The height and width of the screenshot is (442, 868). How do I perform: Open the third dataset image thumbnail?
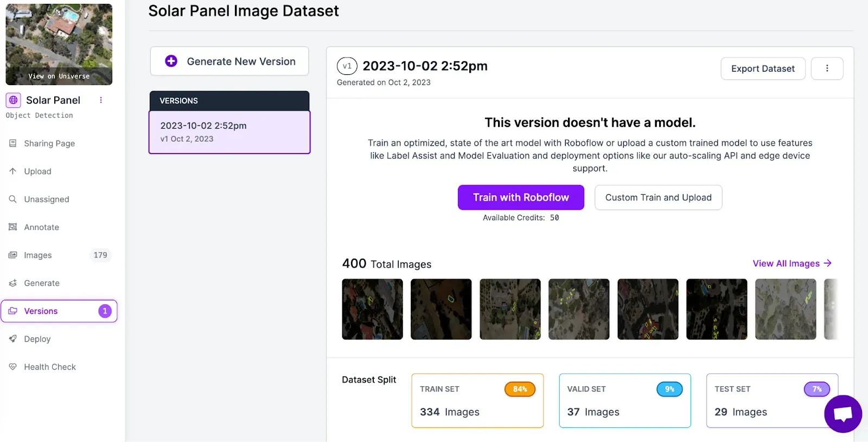tap(510, 309)
